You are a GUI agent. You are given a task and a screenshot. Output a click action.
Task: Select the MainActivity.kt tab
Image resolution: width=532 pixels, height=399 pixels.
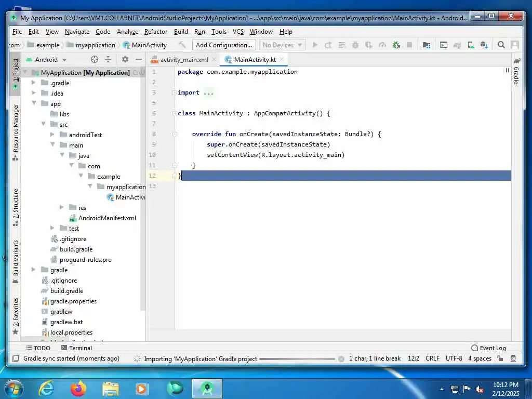255,59
